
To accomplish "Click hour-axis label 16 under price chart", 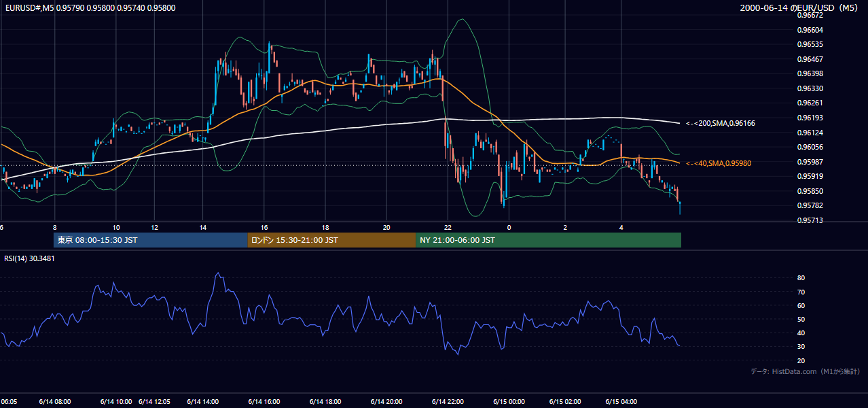I will click(264, 227).
